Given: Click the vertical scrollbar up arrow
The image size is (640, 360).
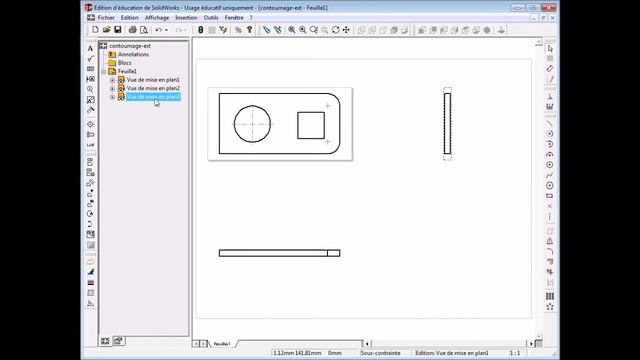Looking at the screenshot, I should click(x=538, y=42).
